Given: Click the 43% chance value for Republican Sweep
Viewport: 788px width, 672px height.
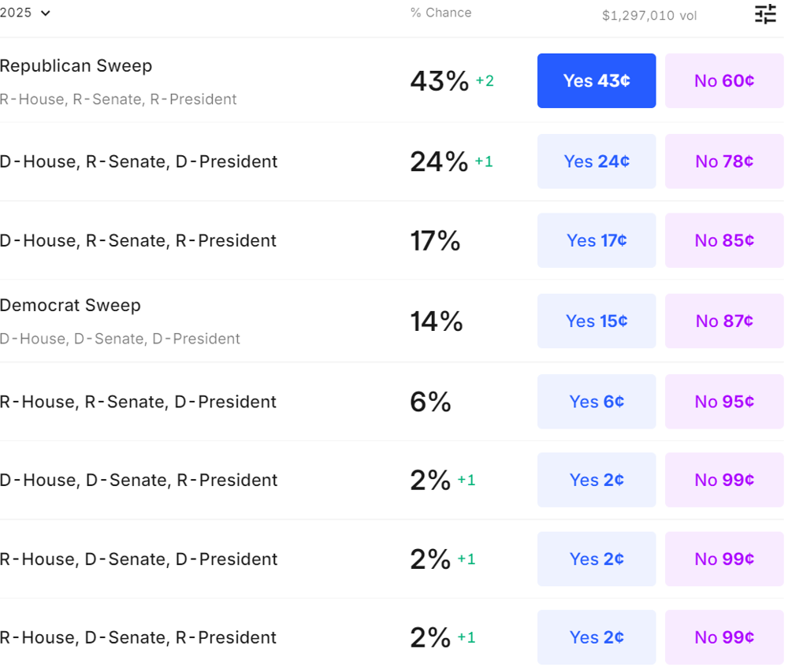Looking at the screenshot, I should click(x=439, y=80).
